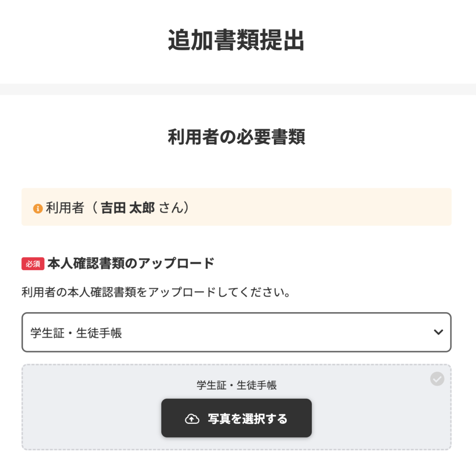
Task: Click the word 利用者 in the banner
Action: (x=65, y=208)
